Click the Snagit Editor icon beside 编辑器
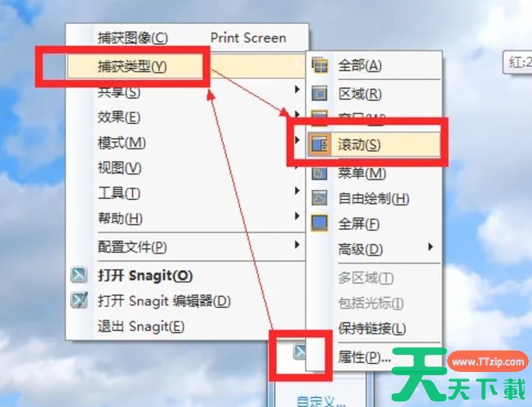 pyautogui.click(x=79, y=300)
